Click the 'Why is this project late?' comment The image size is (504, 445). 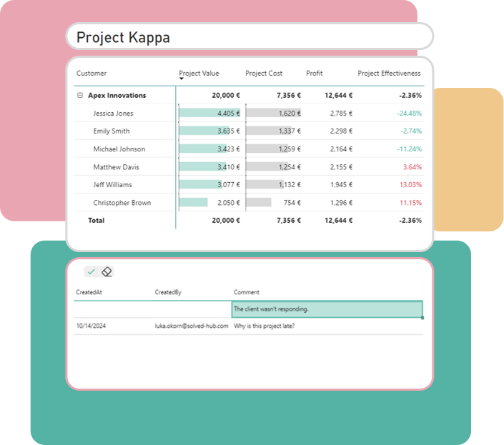265,326
